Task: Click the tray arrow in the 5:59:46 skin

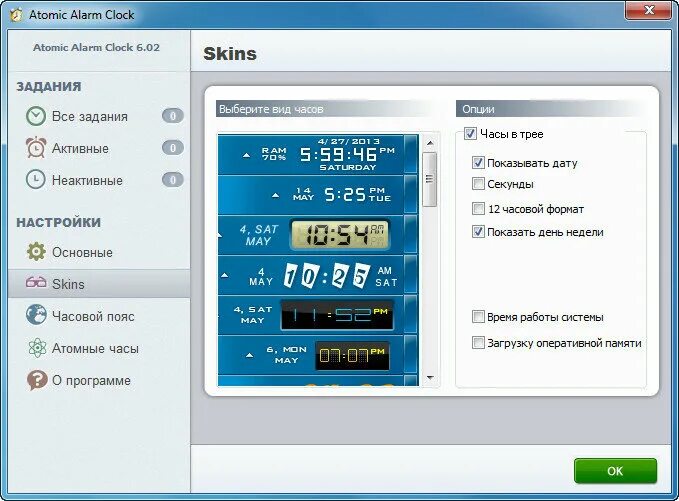Action: (x=246, y=155)
